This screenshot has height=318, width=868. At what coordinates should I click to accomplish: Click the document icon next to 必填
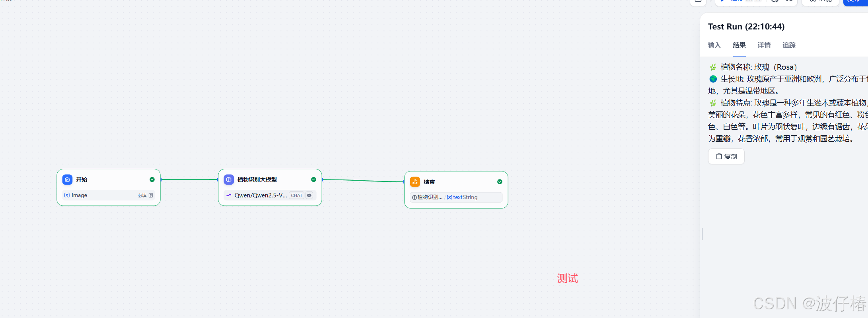[151, 195]
